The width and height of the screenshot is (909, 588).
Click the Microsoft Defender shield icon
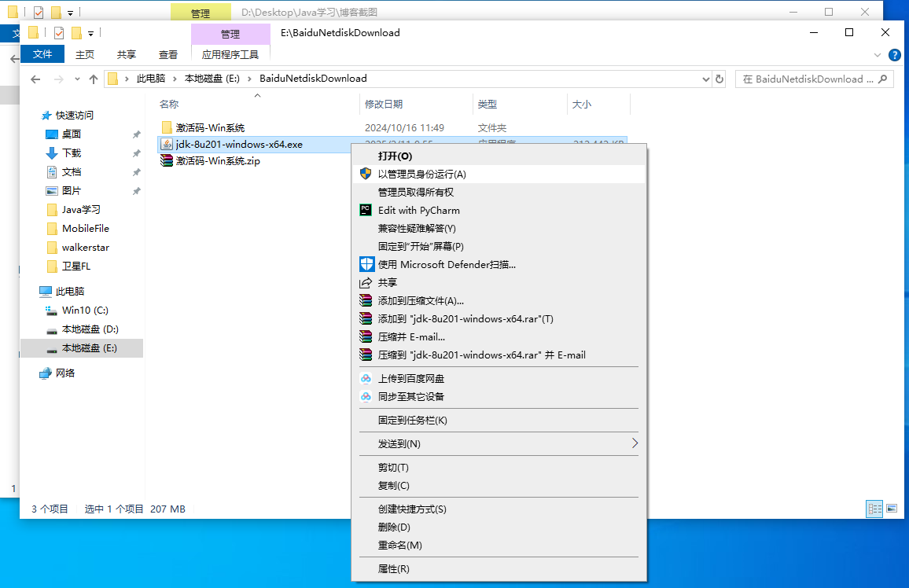[x=366, y=264]
